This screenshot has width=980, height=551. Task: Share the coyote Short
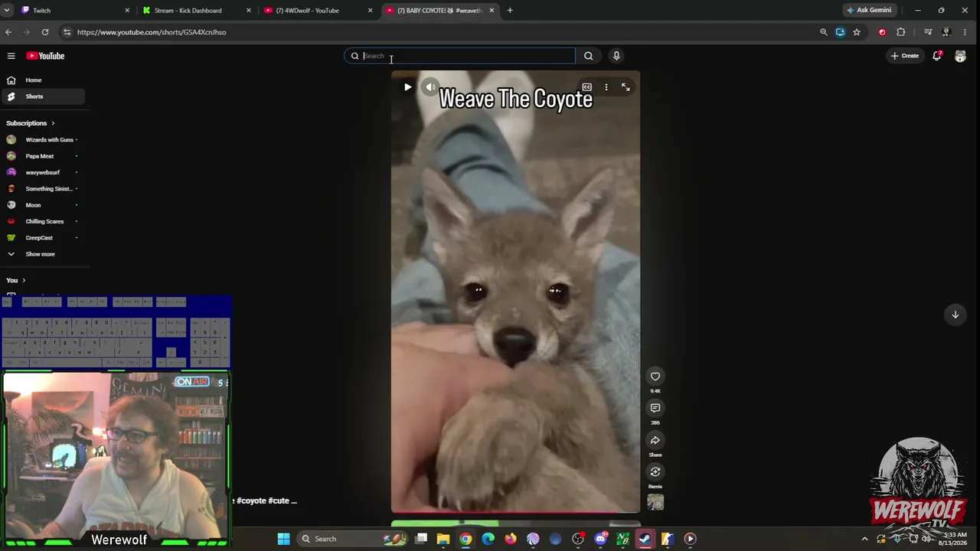(655, 440)
